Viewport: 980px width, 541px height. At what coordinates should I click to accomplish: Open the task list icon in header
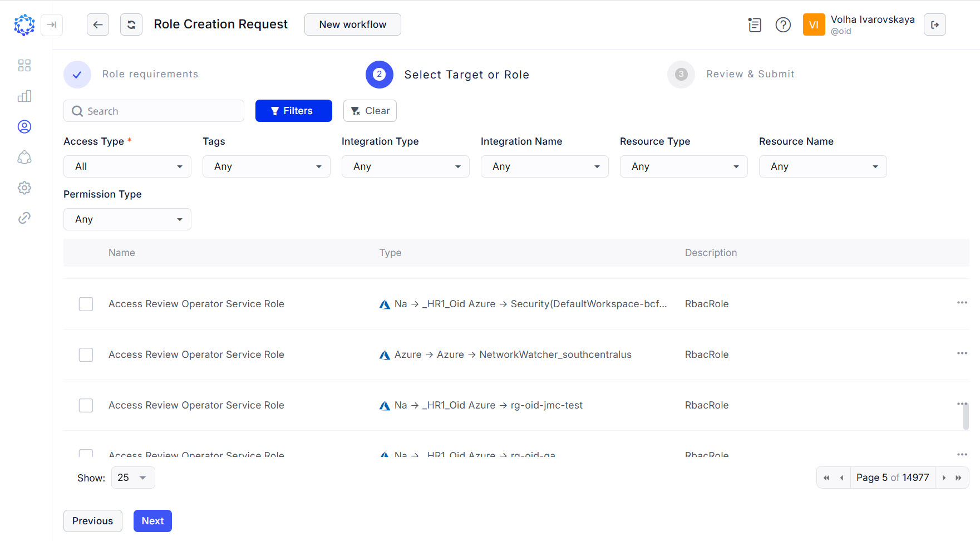pyautogui.click(x=755, y=24)
